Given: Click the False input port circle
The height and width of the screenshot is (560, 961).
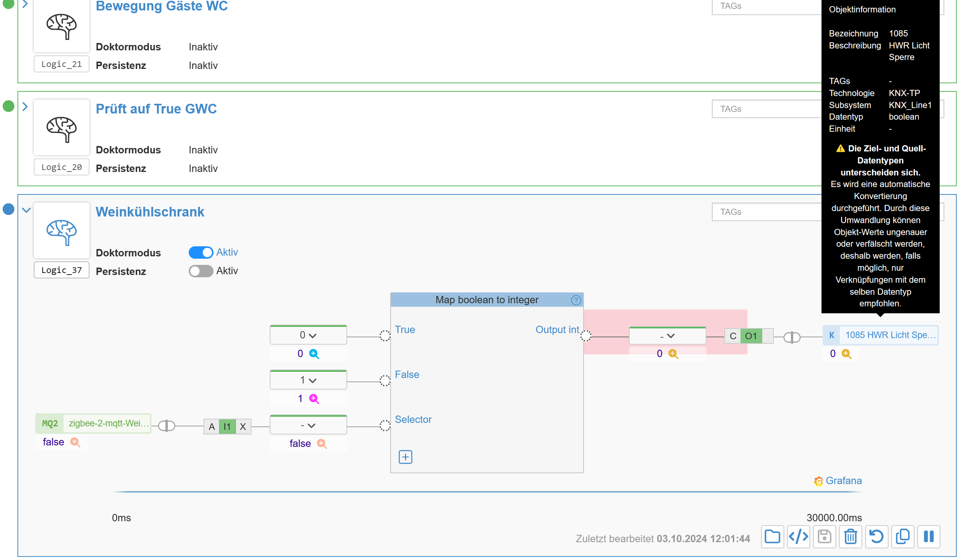Looking at the screenshot, I should (385, 381).
